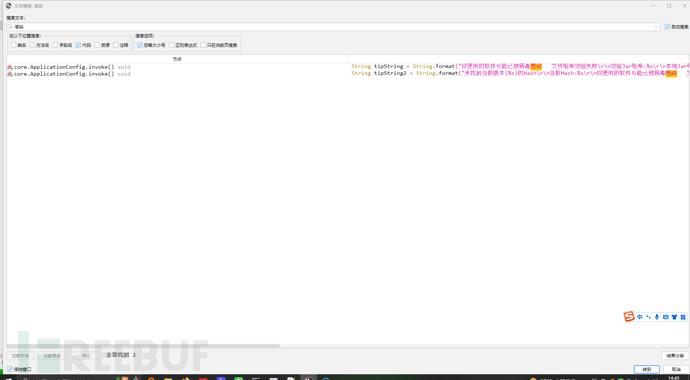Viewport: 690px width, 380px height.
Task: Clear the search text with the x icon
Action: 657,27
